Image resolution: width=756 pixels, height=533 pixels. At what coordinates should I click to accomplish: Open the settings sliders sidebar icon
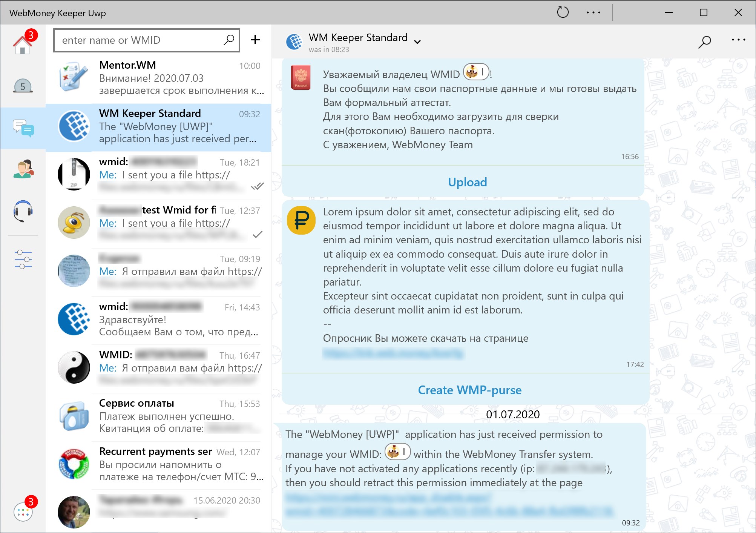pyautogui.click(x=23, y=259)
